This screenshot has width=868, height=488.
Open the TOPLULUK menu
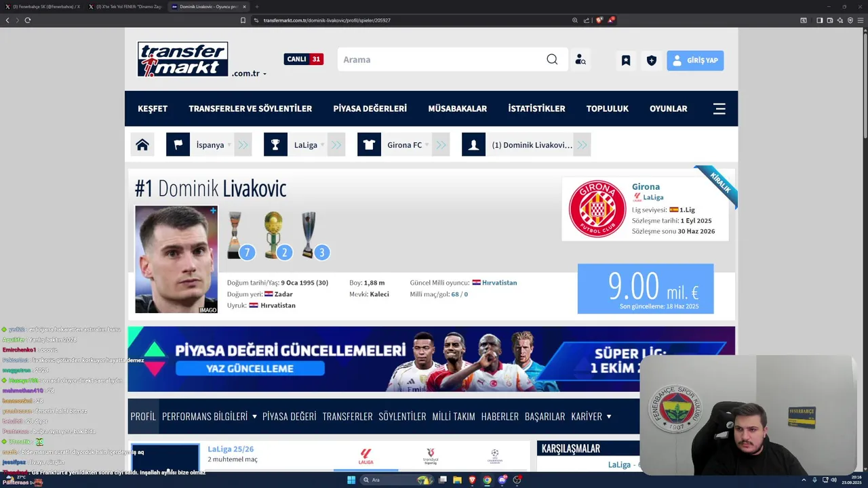(x=607, y=108)
